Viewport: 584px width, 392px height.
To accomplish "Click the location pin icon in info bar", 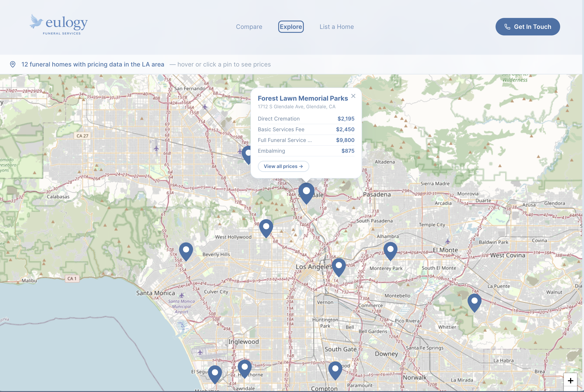I will [13, 64].
